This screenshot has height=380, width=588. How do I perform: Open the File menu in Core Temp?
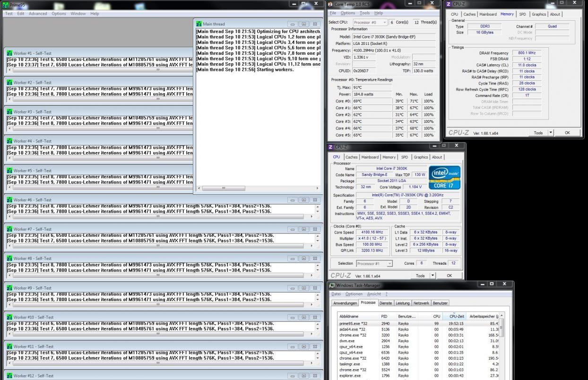pyautogui.click(x=333, y=13)
